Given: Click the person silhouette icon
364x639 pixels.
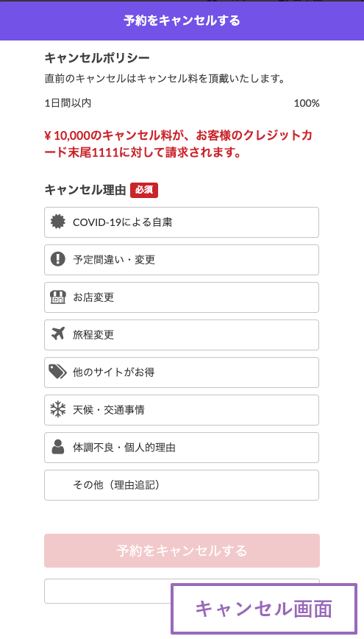Looking at the screenshot, I should click(58, 447).
